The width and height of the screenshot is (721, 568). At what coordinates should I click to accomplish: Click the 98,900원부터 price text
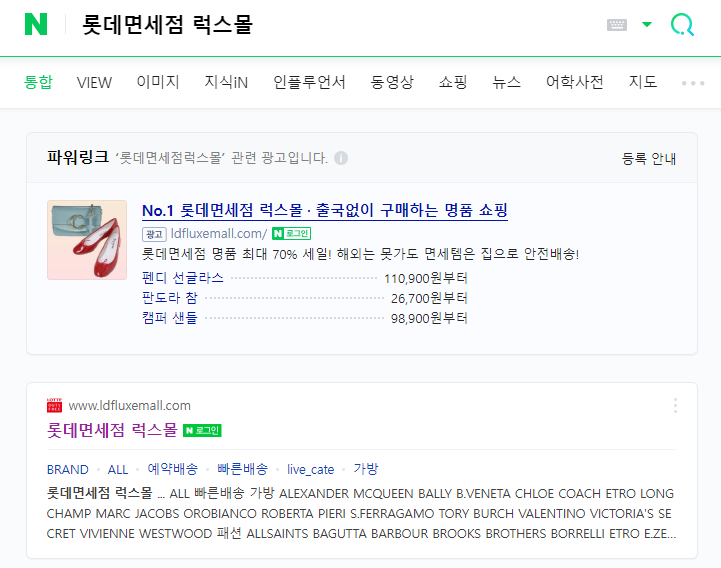tap(429, 318)
